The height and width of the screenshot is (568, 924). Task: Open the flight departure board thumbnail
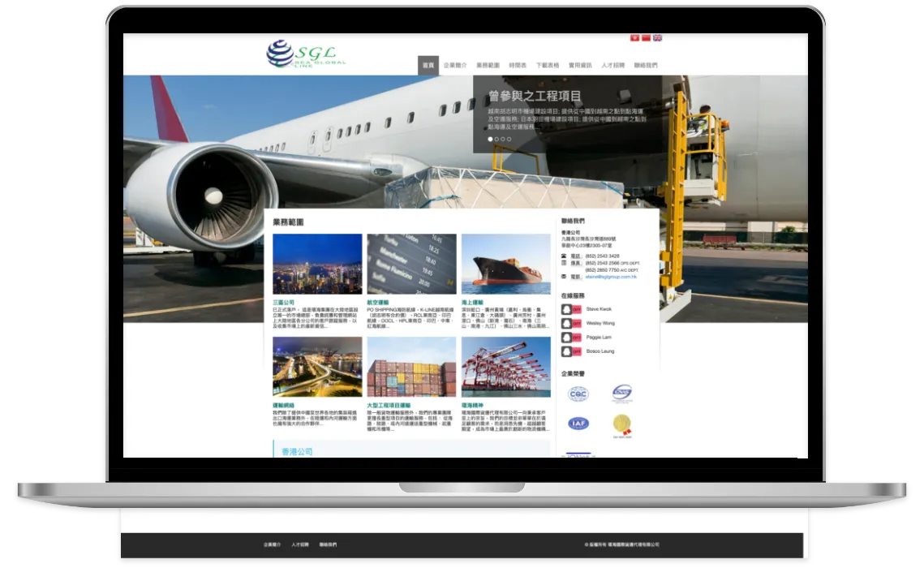(x=411, y=264)
